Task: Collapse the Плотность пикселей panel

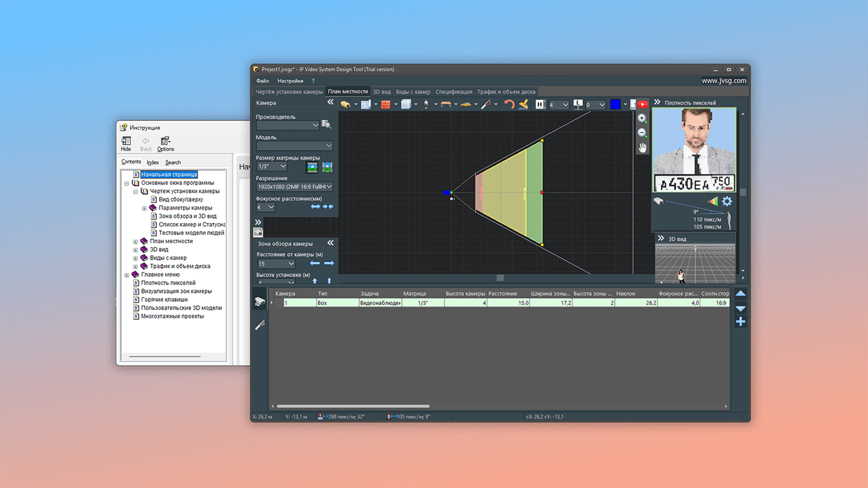Action: pyautogui.click(x=657, y=103)
